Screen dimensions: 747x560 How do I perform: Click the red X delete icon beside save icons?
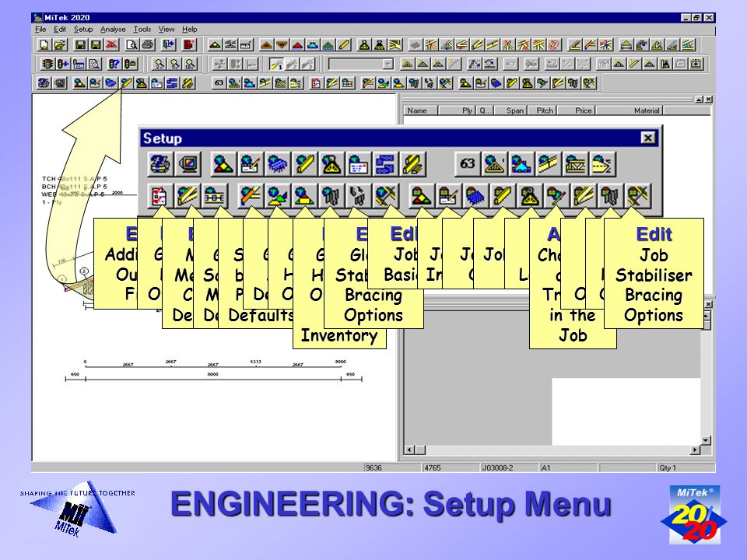point(112,45)
